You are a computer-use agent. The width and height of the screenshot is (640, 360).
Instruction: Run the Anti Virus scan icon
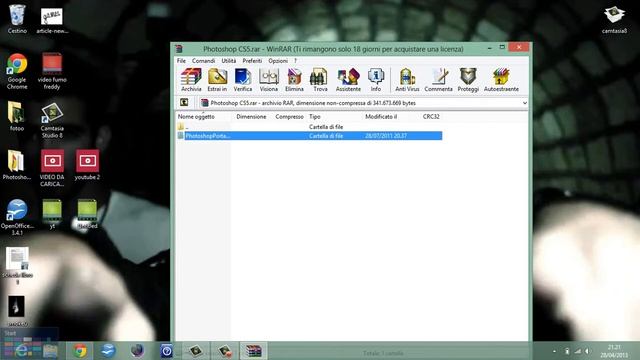[407, 80]
